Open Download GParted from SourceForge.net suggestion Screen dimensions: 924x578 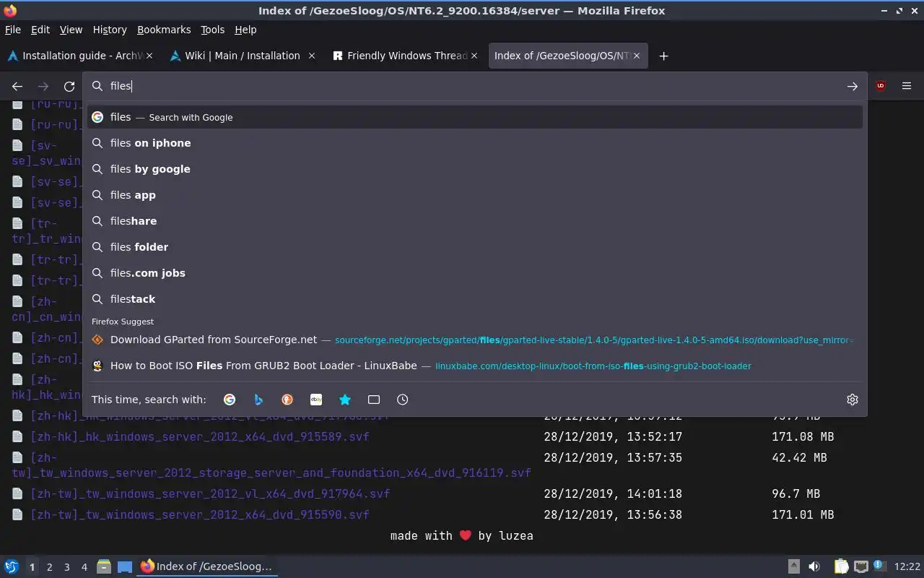pyautogui.click(x=475, y=340)
